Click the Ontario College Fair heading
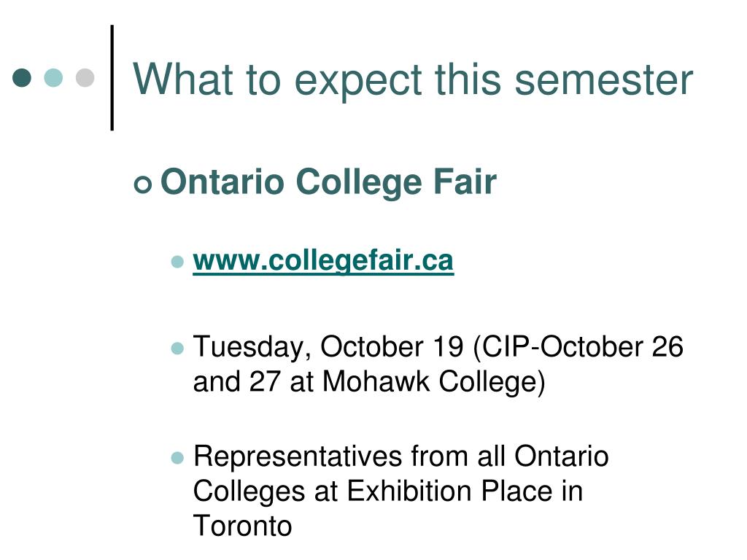Viewport: 747px width, 560px height. pyautogui.click(x=329, y=182)
